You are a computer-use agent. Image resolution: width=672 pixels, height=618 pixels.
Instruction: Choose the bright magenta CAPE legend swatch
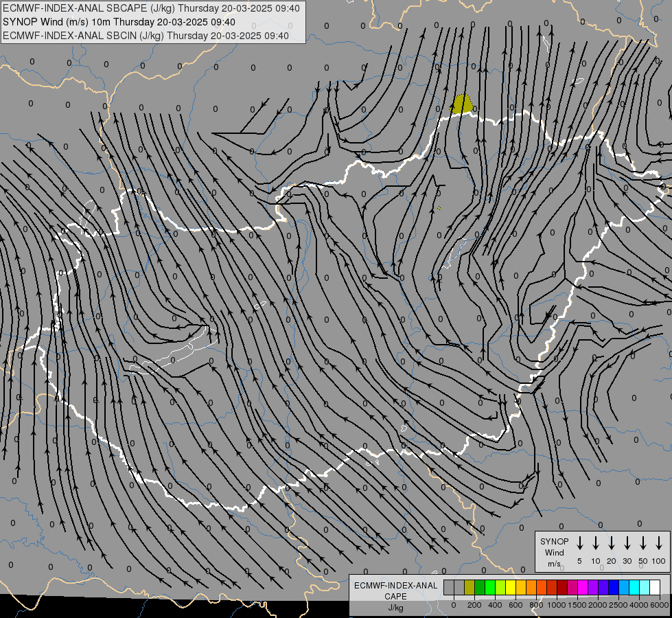[x=583, y=587]
